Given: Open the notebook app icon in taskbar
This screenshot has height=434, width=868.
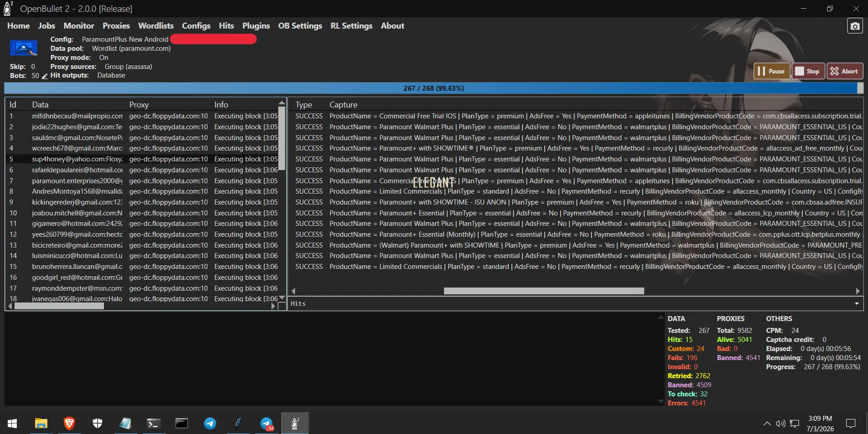Looking at the screenshot, I should [125, 424].
